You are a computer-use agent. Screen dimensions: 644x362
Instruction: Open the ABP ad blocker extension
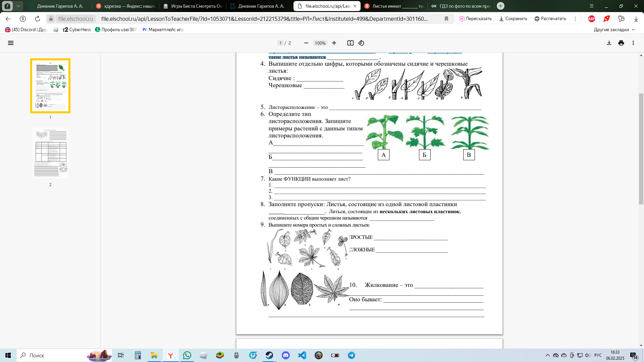click(x=592, y=19)
